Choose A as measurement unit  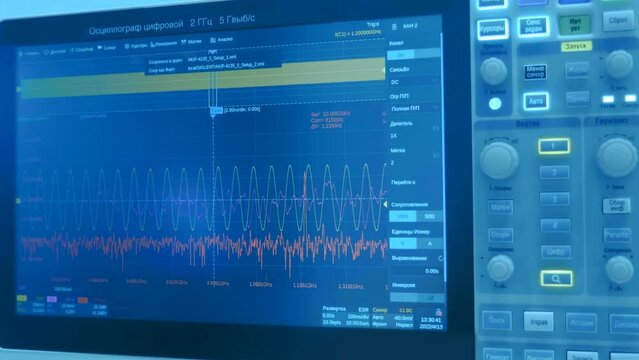pos(430,243)
